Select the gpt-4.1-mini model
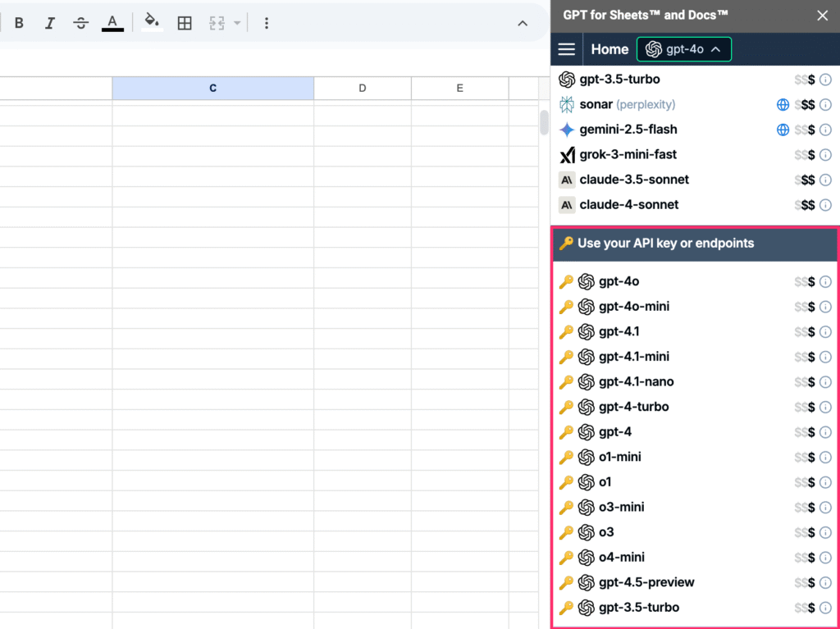Viewport: 840px width, 629px height. tap(695, 357)
